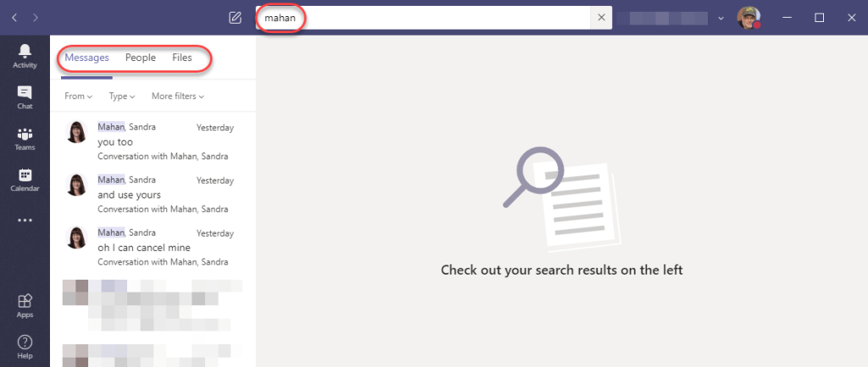The image size is (868, 367).
Task: Open the Chat sidebar icon
Action: [x=25, y=97]
